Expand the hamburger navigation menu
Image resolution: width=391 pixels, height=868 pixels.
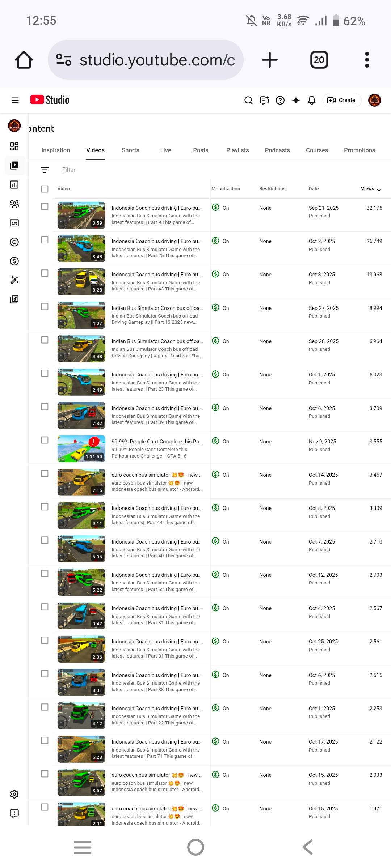click(15, 100)
